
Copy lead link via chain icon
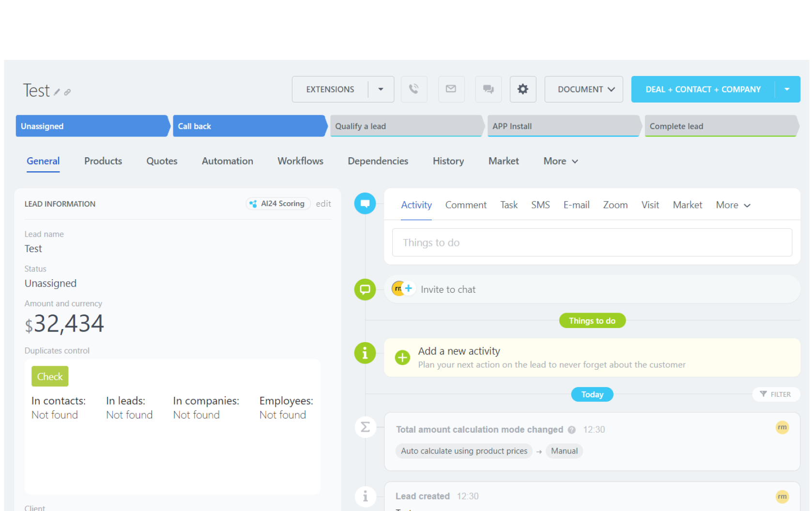point(67,92)
